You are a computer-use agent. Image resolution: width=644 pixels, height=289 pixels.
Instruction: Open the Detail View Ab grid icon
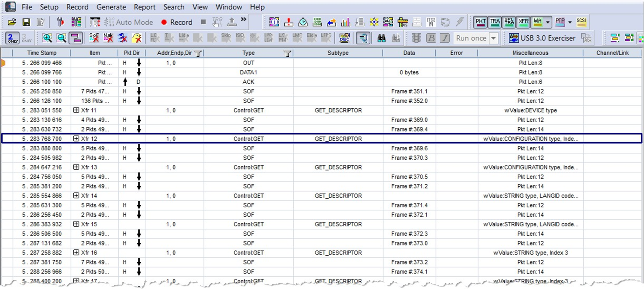pyautogui.click(x=388, y=22)
